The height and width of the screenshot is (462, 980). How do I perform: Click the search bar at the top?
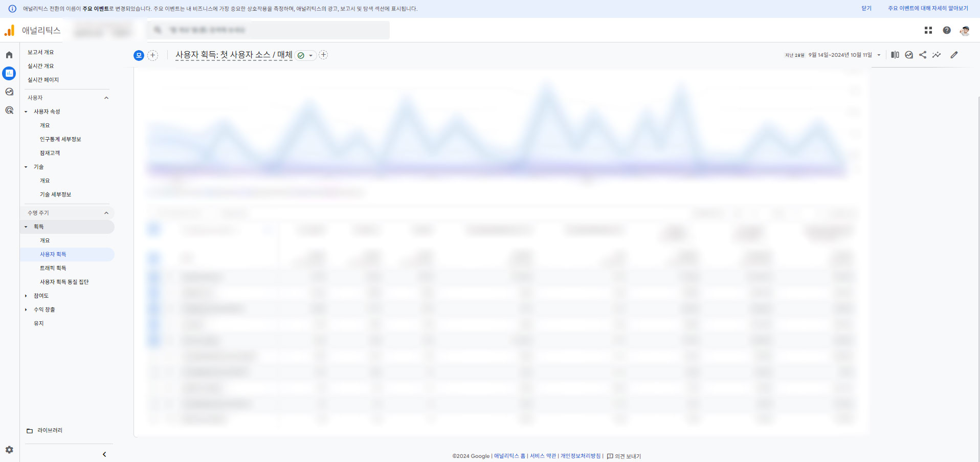click(269, 30)
